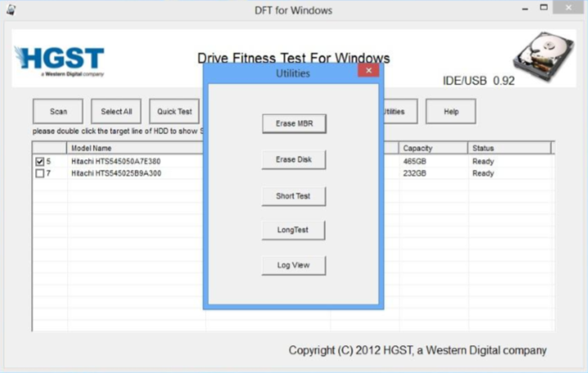This screenshot has height=373, width=588.
Task: Click the Scan button
Action: click(x=58, y=112)
